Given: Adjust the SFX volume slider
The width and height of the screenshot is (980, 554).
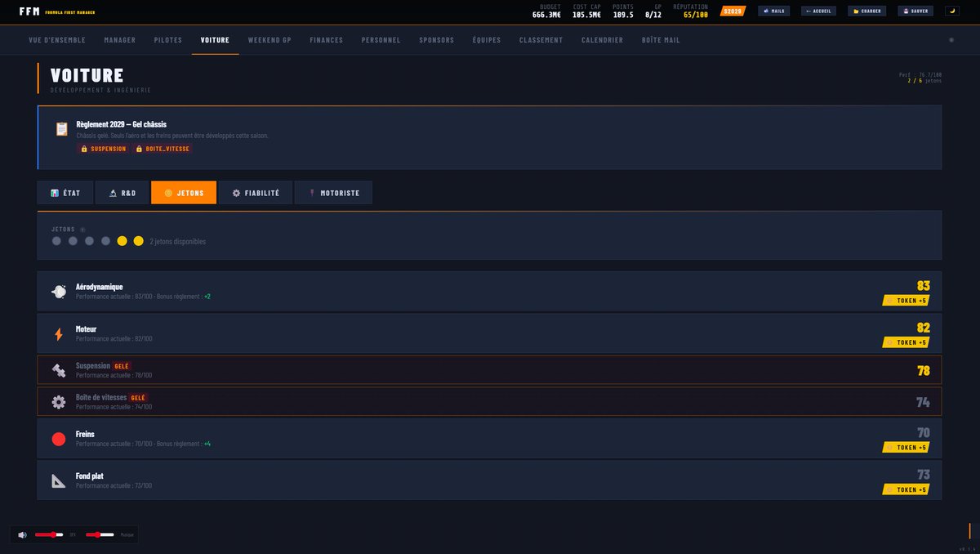Looking at the screenshot, I should click(49, 534).
